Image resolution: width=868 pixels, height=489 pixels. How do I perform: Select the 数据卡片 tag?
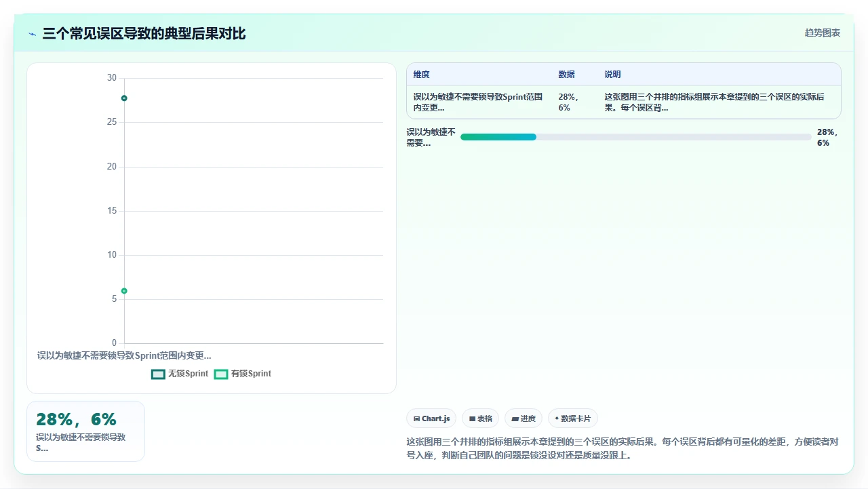[x=573, y=418]
